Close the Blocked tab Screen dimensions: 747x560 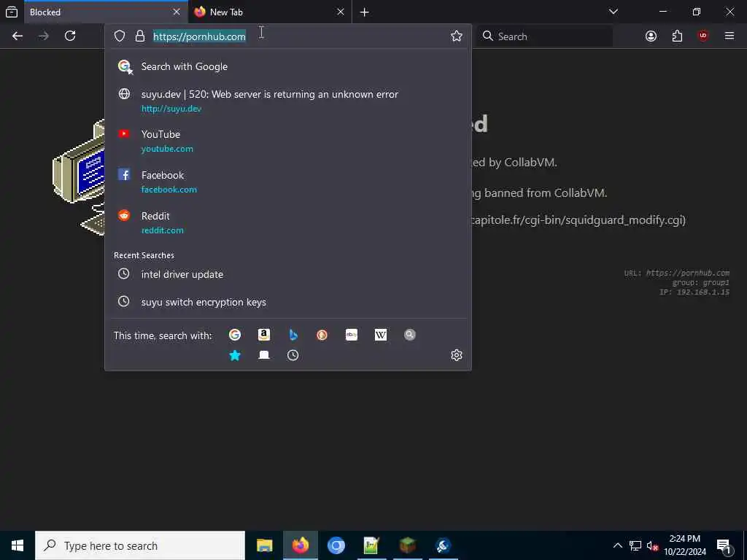[177, 12]
